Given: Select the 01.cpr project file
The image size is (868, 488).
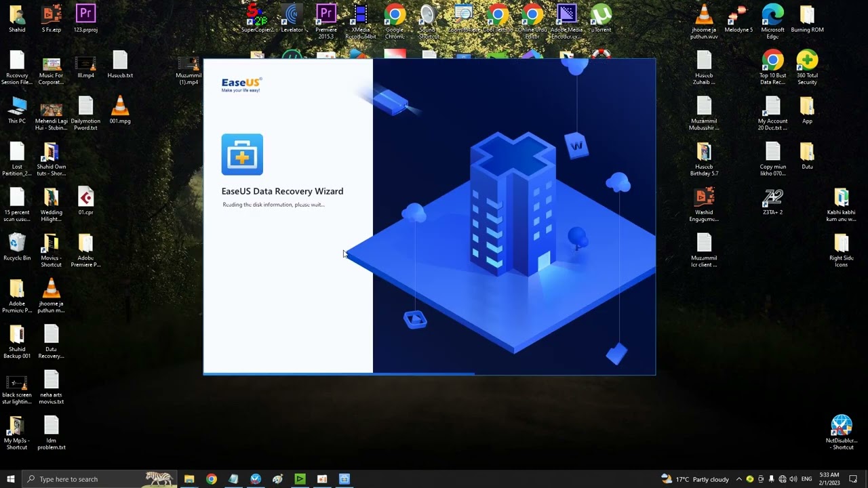Looking at the screenshot, I should [85, 201].
